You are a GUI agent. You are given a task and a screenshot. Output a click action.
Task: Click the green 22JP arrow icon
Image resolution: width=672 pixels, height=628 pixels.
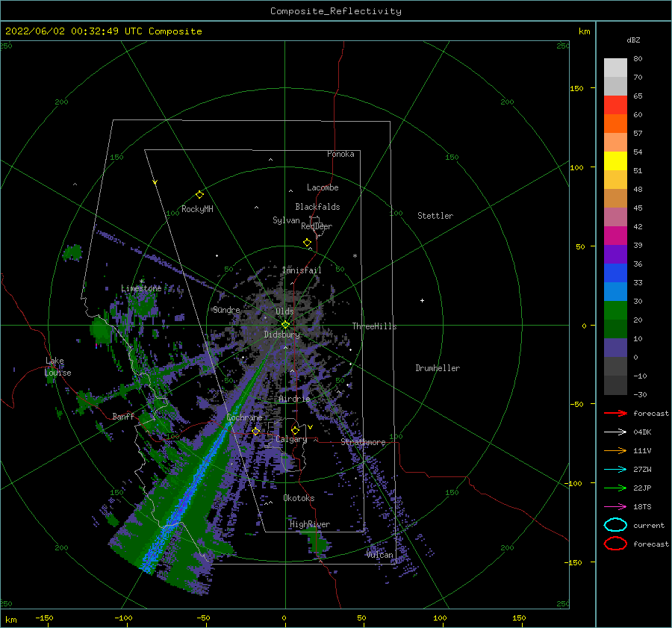[615, 488]
